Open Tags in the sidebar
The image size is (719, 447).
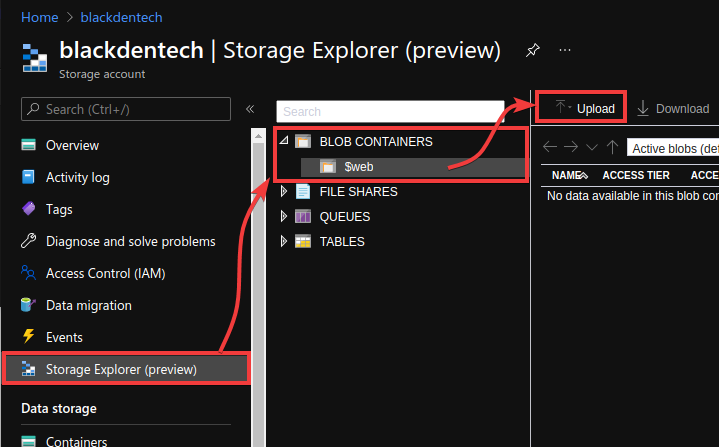pos(59,210)
